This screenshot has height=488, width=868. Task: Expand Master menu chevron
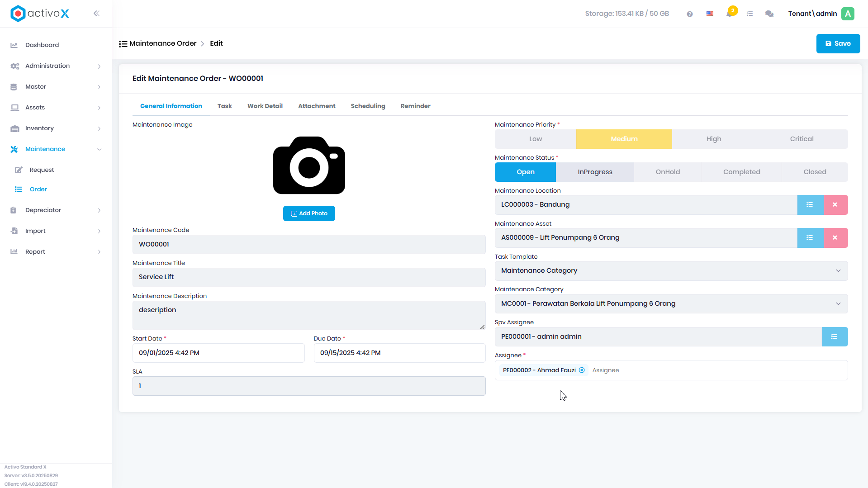(x=99, y=87)
